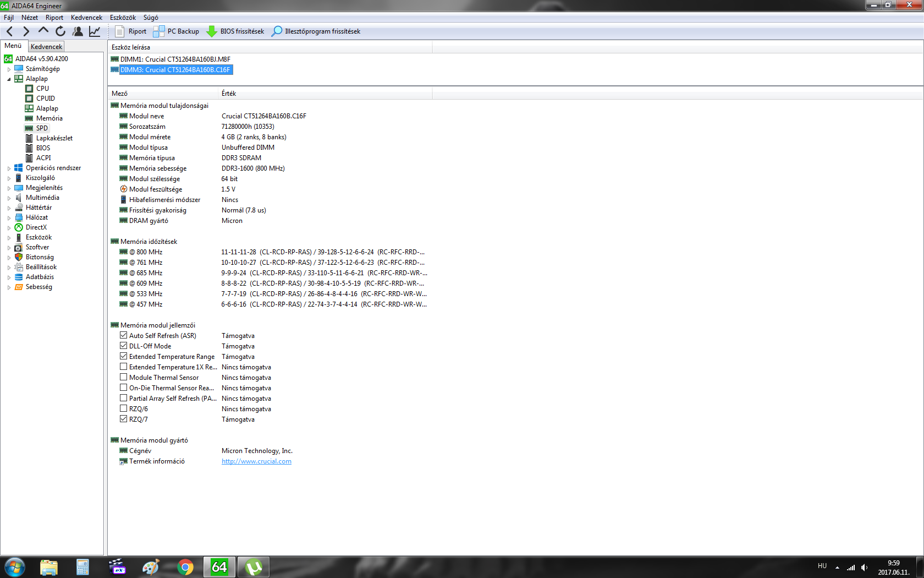Open the Riport menu
The width and height of the screenshot is (924, 578).
[x=54, y=18]
